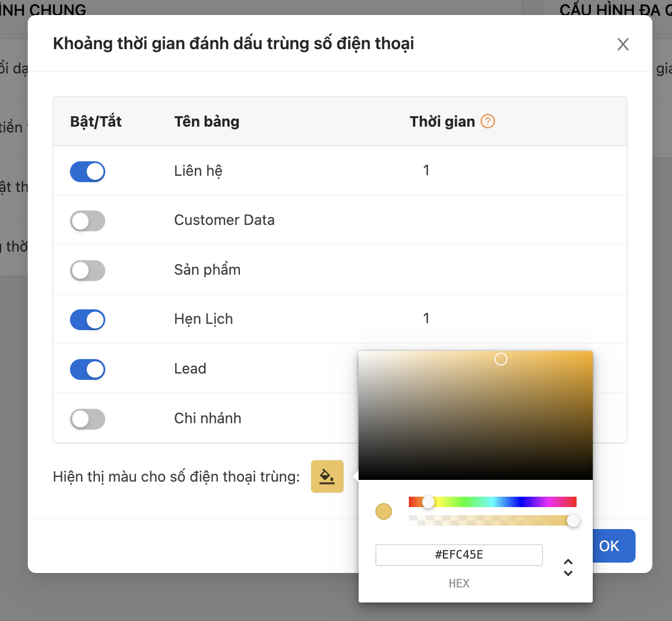Toggle off the Liên hệ switch
The width and height of the screenshot is (672, 621).
(x=87, y=171)
